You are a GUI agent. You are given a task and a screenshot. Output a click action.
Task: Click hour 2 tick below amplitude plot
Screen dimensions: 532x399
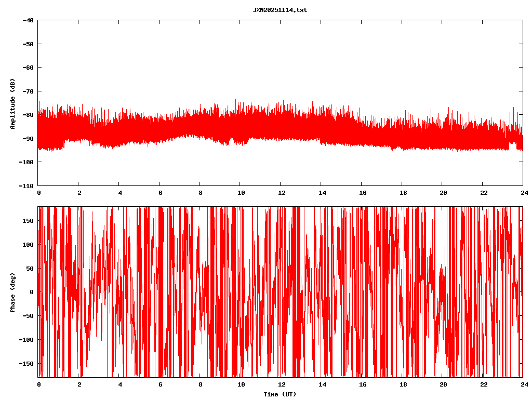click(x=79, y=192)
